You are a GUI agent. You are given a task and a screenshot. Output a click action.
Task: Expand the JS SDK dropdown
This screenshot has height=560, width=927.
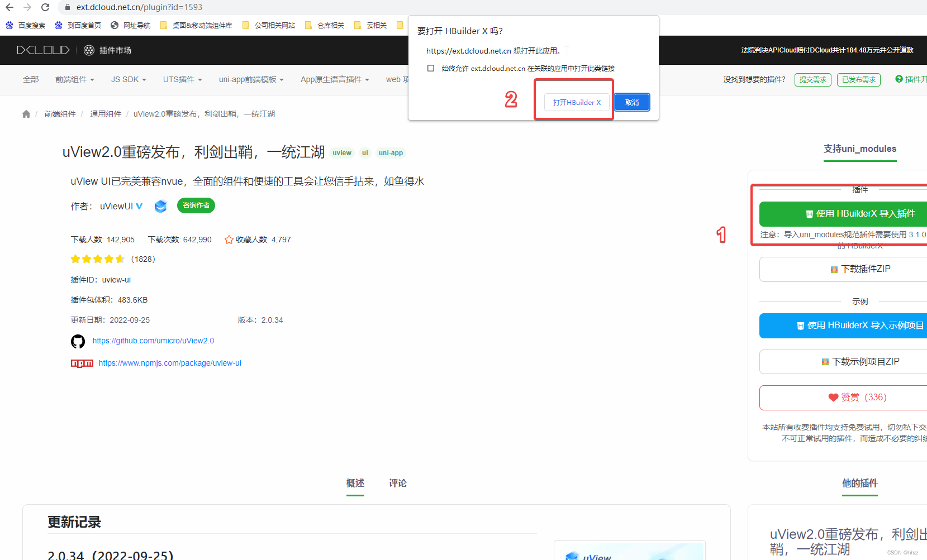[x=129, y=79]
